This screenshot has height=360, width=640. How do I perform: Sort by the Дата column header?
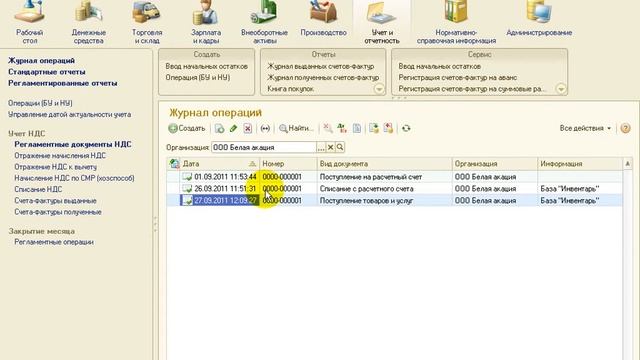tap(220, 164)
